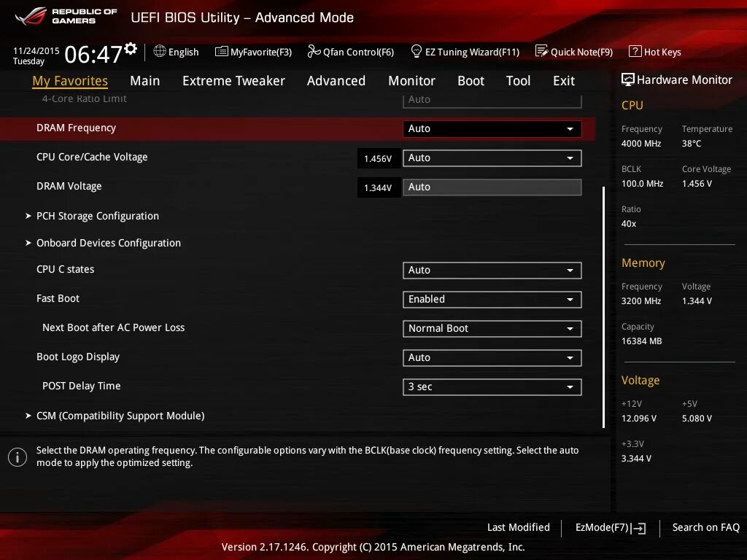Open Quick Note(F9) notepad icon
This screenshot has height=560, width=747.
(541, 51)
